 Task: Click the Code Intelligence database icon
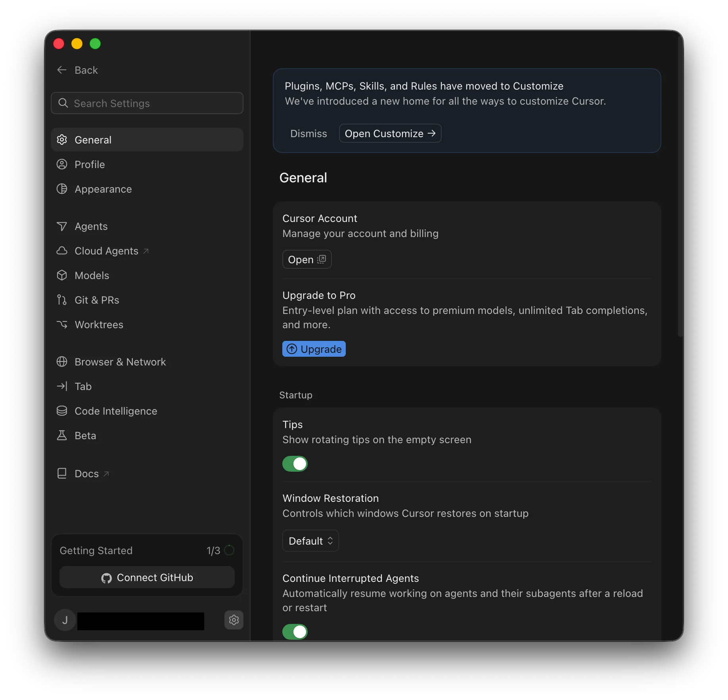pyautogui.click(x=62, y=411)
